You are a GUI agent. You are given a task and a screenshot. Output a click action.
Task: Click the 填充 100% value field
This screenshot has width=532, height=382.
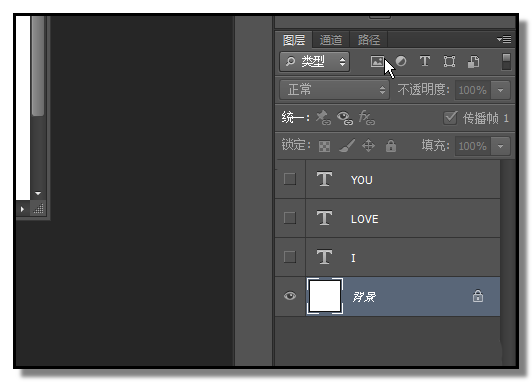473,146
